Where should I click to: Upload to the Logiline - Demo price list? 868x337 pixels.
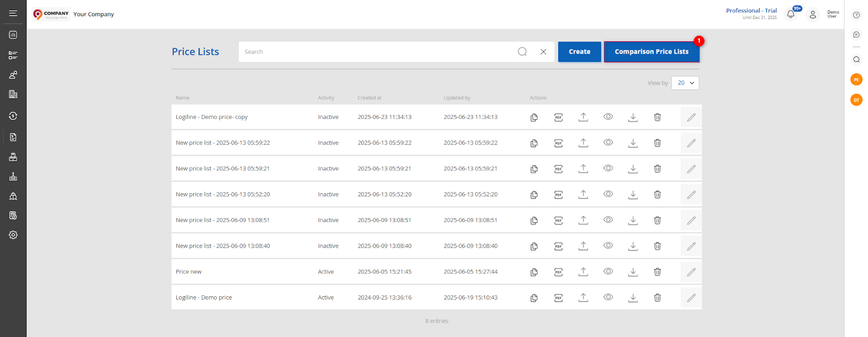[x=583, y=297]
